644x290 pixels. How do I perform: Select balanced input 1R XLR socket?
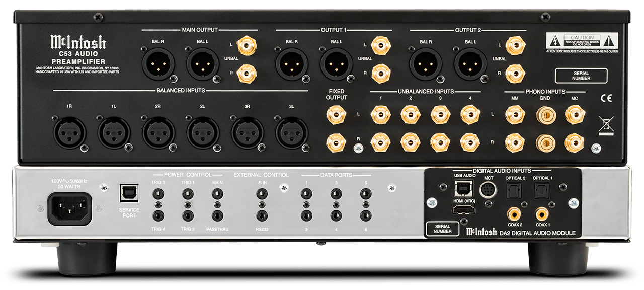(x=69, y=133)
